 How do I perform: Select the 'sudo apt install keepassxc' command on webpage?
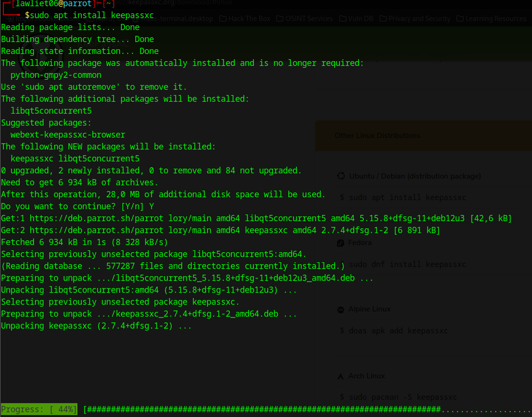(x=407, y=197)
